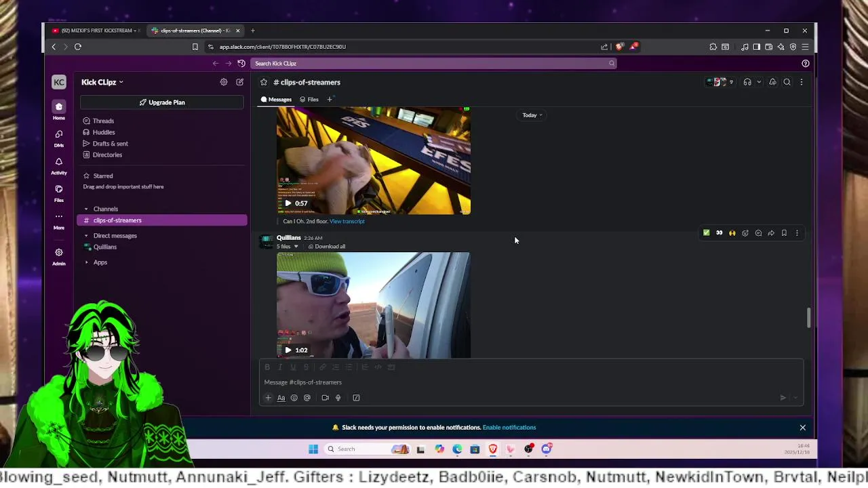Open huddle options dropdown arrow
Viewport: 868px width, 488px height.
(x=758, y=82)
